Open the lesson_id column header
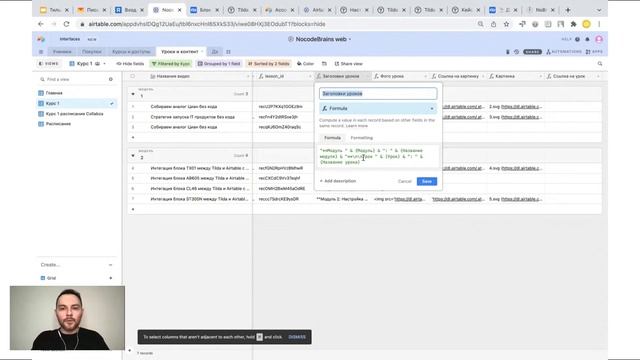Image resolution: width=640 pixels, height=360 pixels. click(284, 76)
